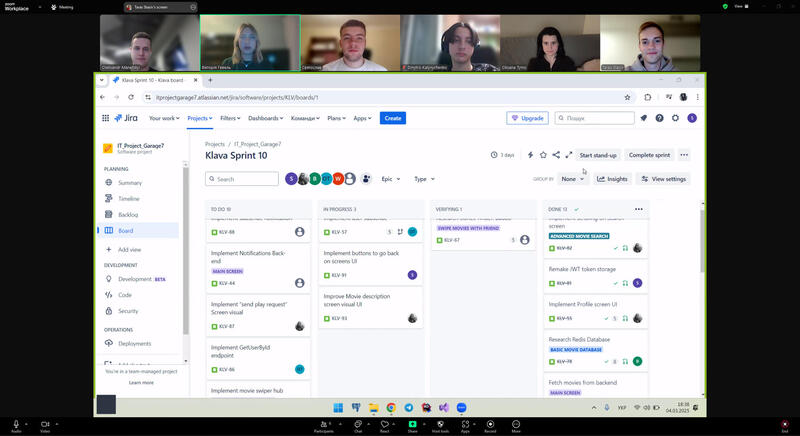Expand the Plans dropdown
Screen dimensions: 800x436
(x=336, y=118)
